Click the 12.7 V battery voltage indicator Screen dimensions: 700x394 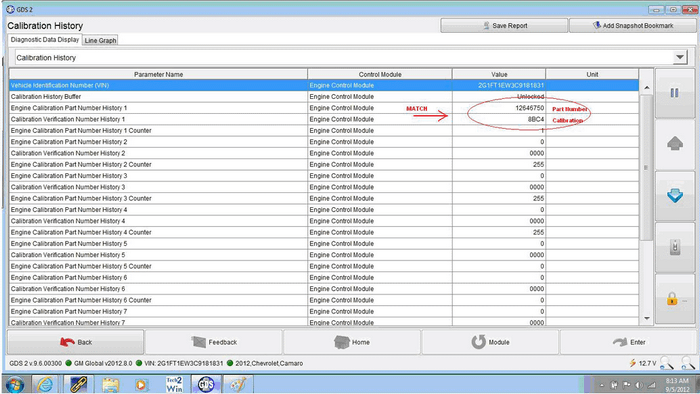pyautogui.click(x=643, y=363)
